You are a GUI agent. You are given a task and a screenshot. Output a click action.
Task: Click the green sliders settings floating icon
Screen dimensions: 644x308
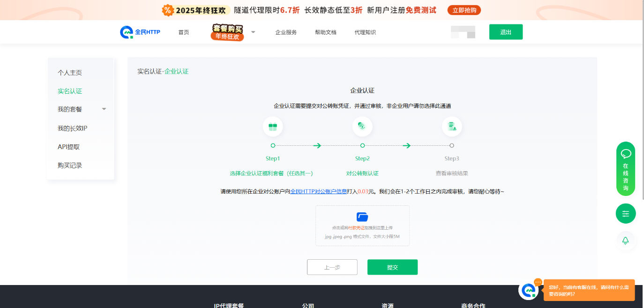click(x=626, y=214)
